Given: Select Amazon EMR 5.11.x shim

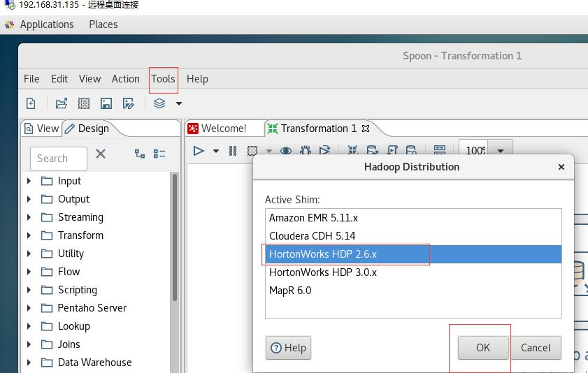Looking at the screenshot, I should click(x=413, y=218).
